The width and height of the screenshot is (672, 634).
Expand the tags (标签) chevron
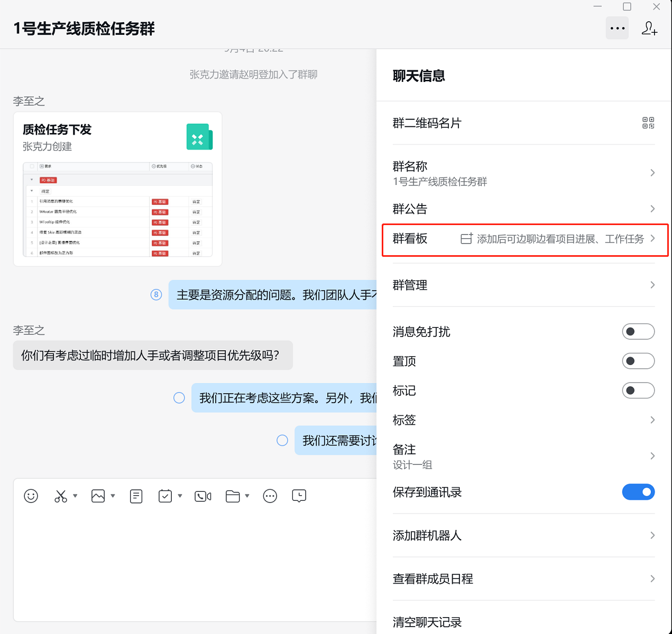click(x=652, y=420)
